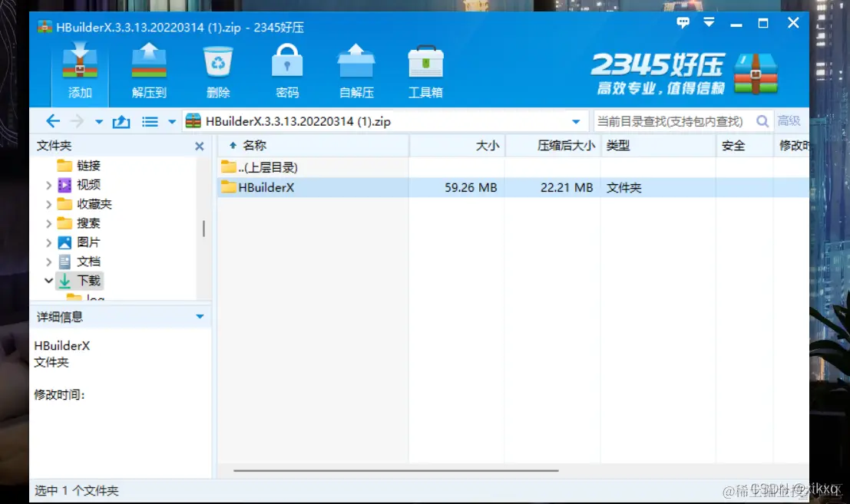The image size is (850, 504).
Task: Click the 删除 (Delete) recycle icon
Action: point(218,71)
